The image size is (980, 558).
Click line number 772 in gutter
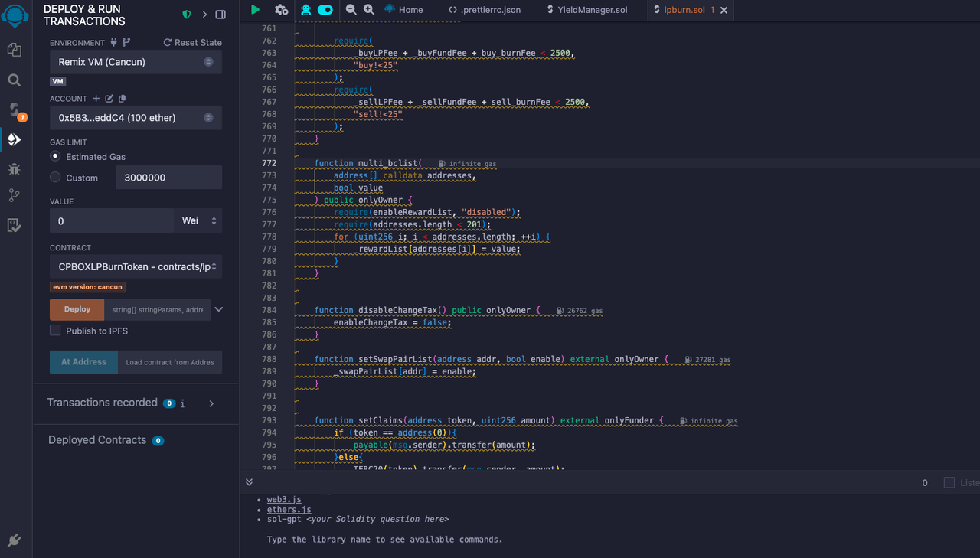[269, 163]
